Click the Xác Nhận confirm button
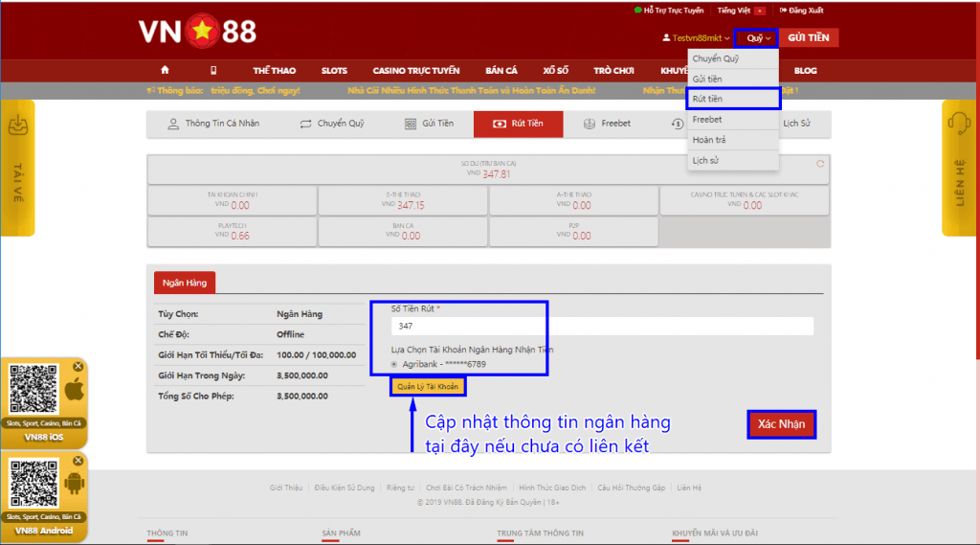The height and width of the screenshot is (545, 980). pos(781,424)
